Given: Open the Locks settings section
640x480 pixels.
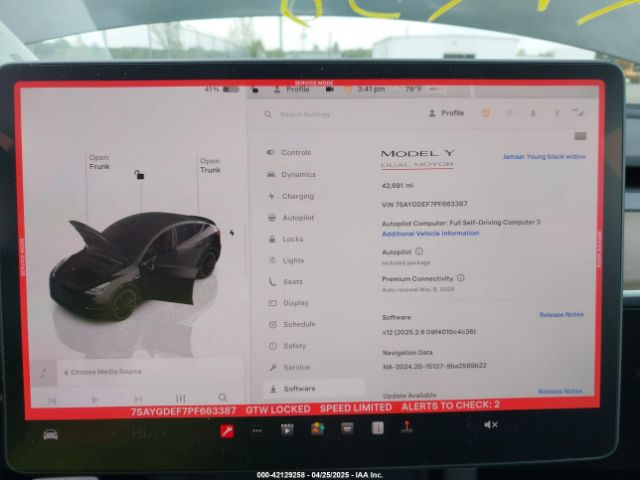Looking at the screenshot, I should 286,239.
